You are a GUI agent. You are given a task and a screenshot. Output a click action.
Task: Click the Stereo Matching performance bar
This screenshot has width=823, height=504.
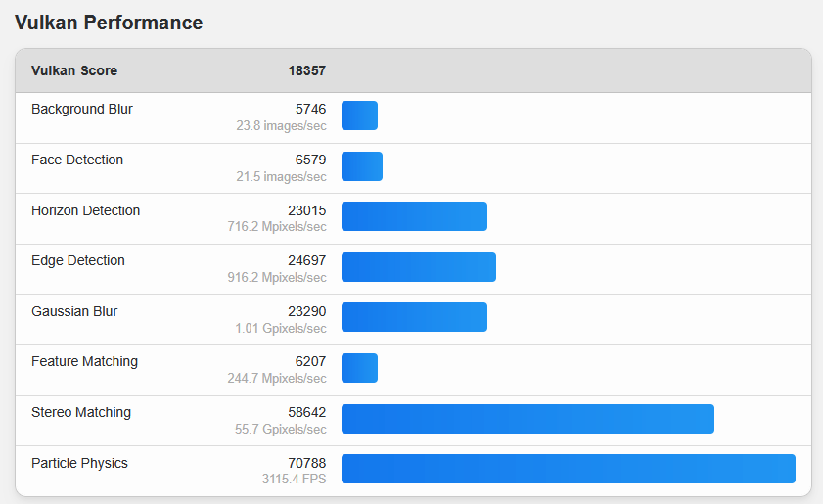coord(528,419)
